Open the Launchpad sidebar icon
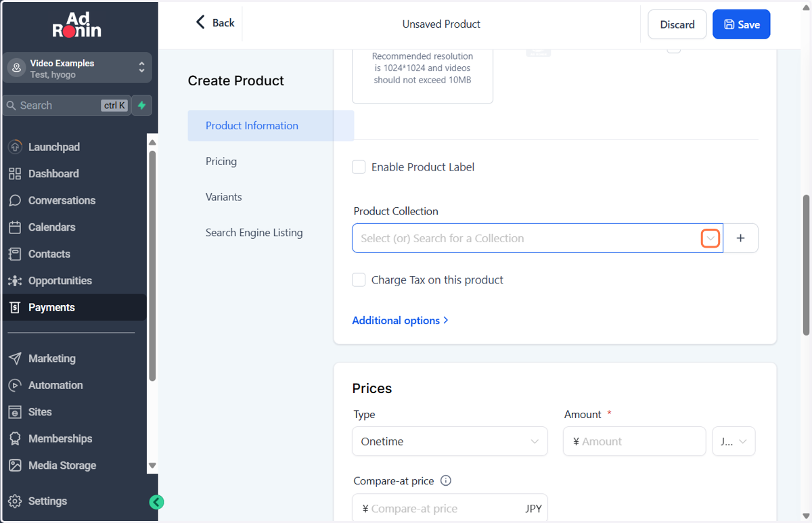 point(15,147)
